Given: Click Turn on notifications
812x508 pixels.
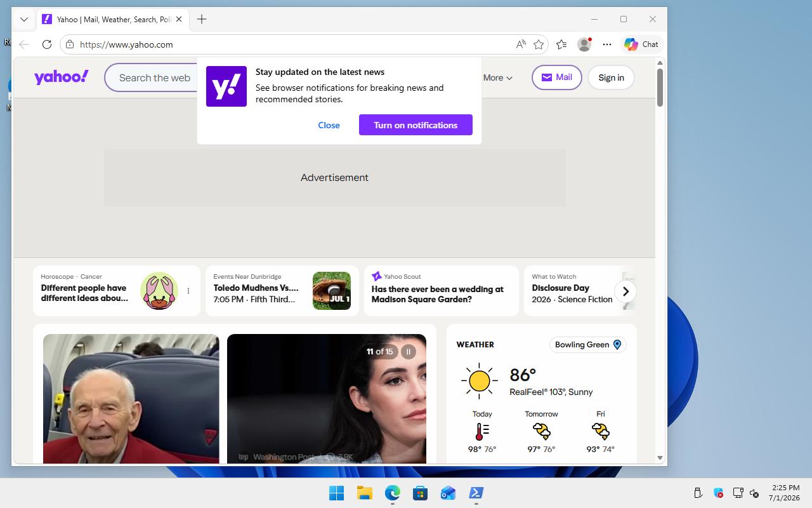Looking at the screenshot, I should 416,125.
